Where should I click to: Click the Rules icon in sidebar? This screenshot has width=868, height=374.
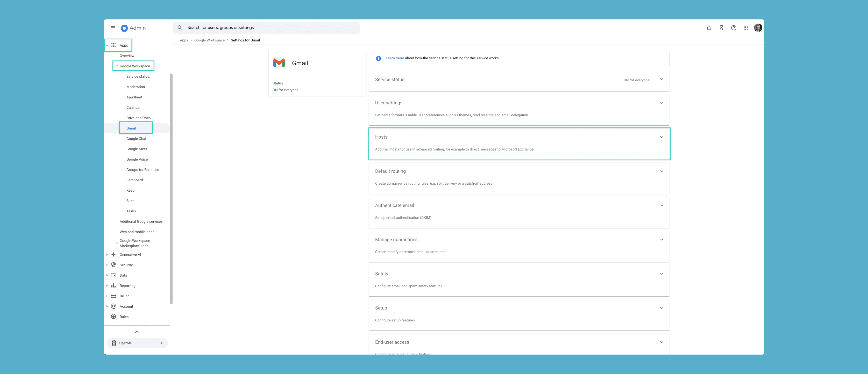point(113,317)
